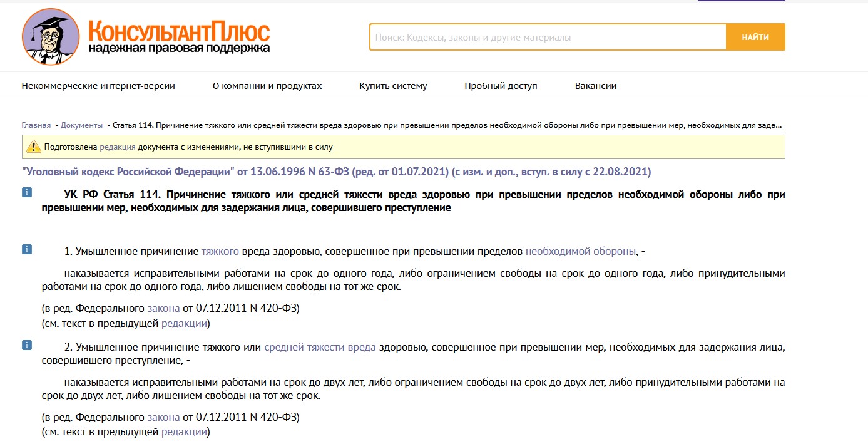This screenshot has width=868, height=444.
Task: Open Некоммерческие интернет-версии menu item
Action: point(98,86)
